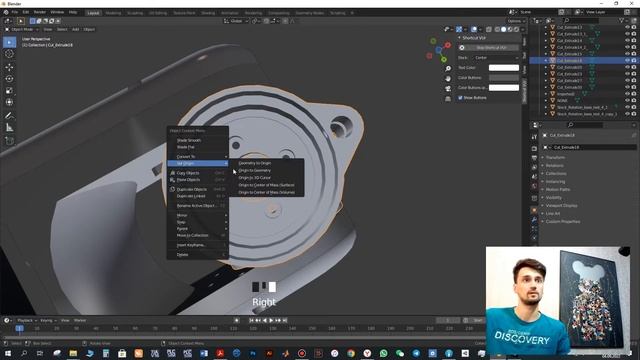The height and width of the screenshot is (360, 640).
Task: Toggle X-ray mode in viewport header
Action: (x=489, y=29)
